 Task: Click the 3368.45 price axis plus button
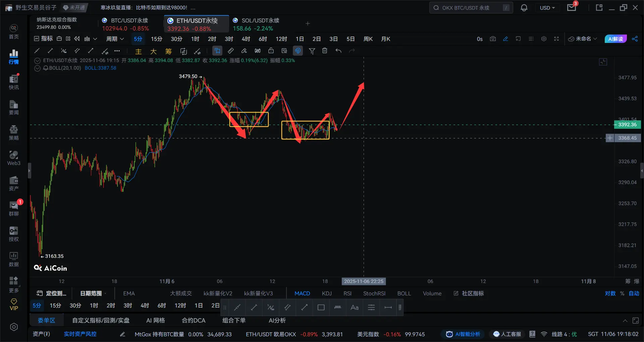tap(610, 138)
